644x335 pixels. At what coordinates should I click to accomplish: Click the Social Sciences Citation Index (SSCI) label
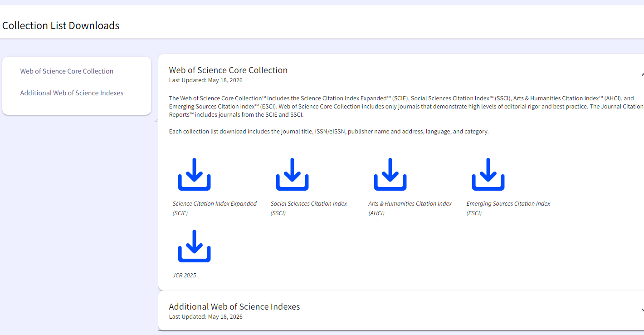[x=309, y=208]
